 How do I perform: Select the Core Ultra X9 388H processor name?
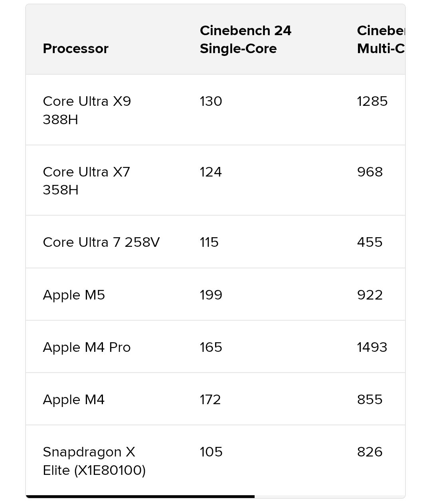click(87, 110)
